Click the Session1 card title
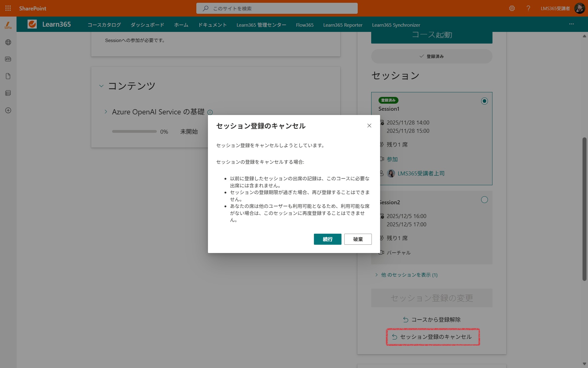 389,109
